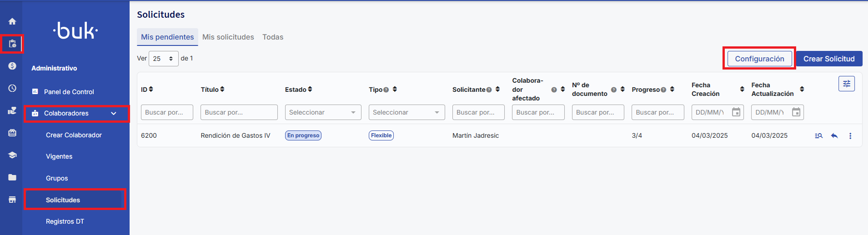Screen dimensions: 868x235
Task: Click the dollar coin payroll icon
Action: coord(12,66)
